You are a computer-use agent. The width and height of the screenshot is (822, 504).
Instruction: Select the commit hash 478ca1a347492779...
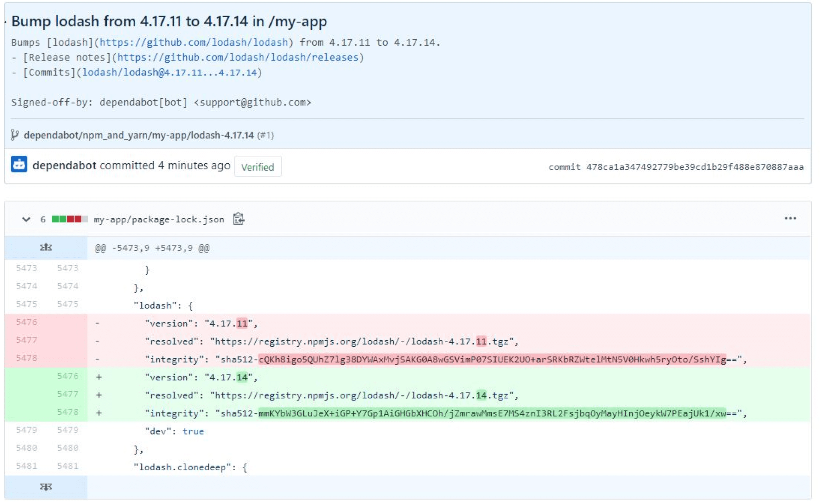pyautogui.click(x=695, y=167)
